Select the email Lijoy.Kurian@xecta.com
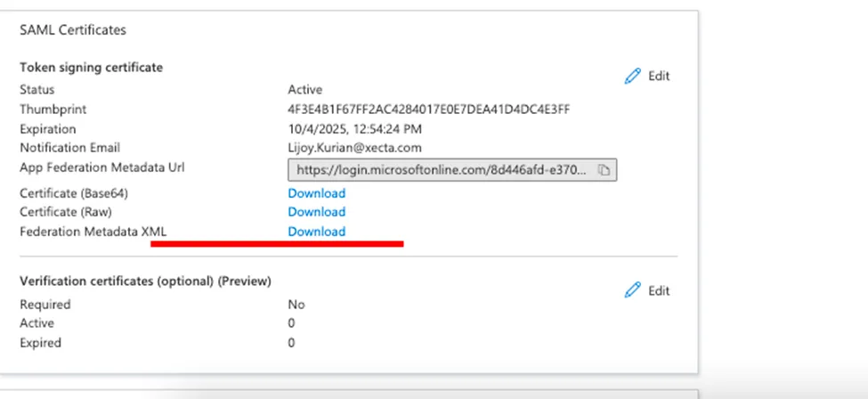The width and height of the screenshot is (868, 399). coord(355,148)
